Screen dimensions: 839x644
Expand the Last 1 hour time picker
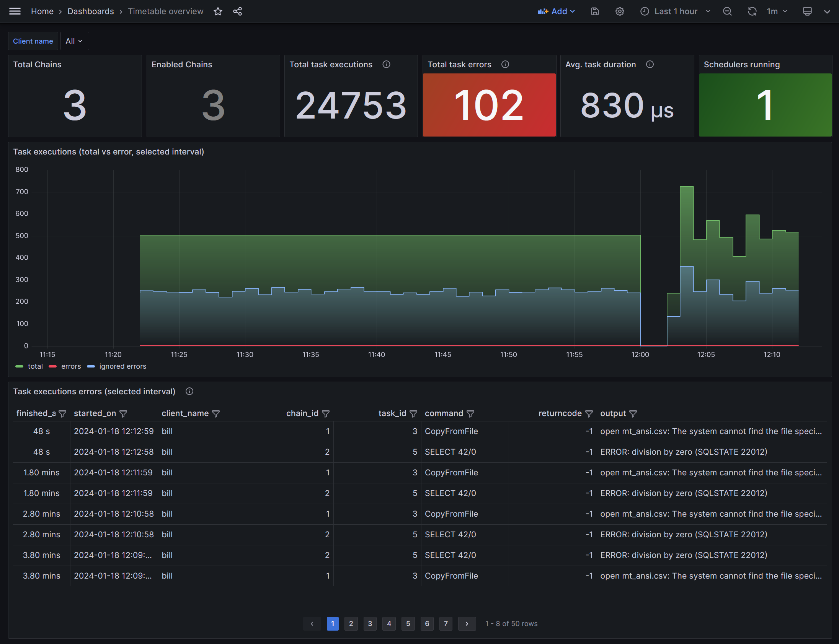click(675, 11)
